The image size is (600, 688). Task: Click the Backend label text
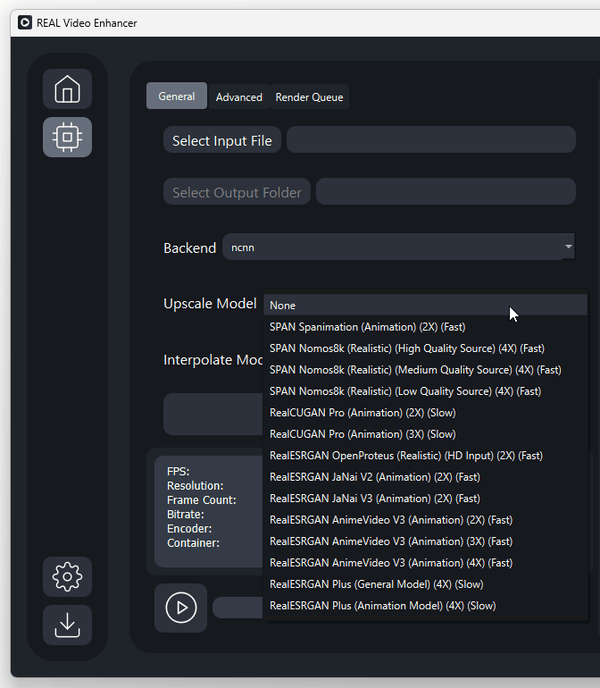click(190, 248)
